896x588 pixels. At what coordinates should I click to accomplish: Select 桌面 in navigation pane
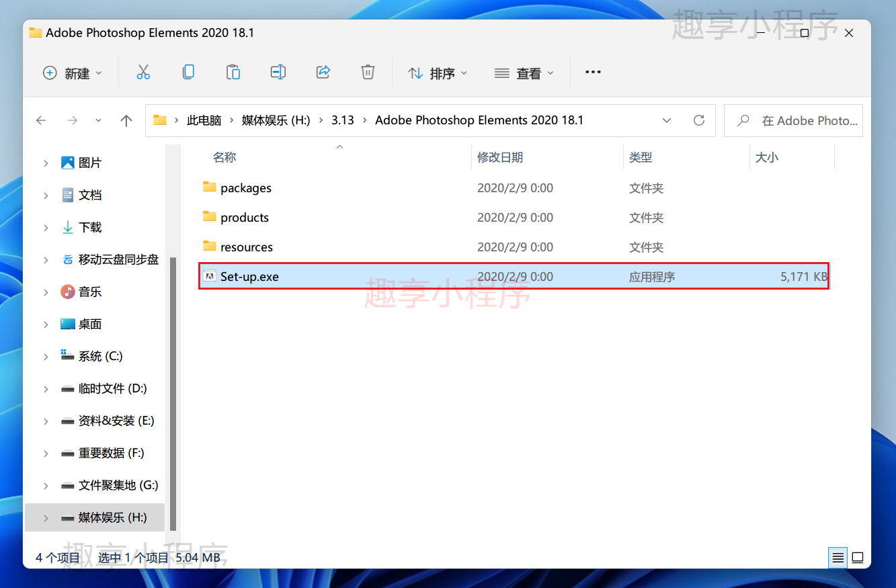pyautogui.click(x=90, y=324)
